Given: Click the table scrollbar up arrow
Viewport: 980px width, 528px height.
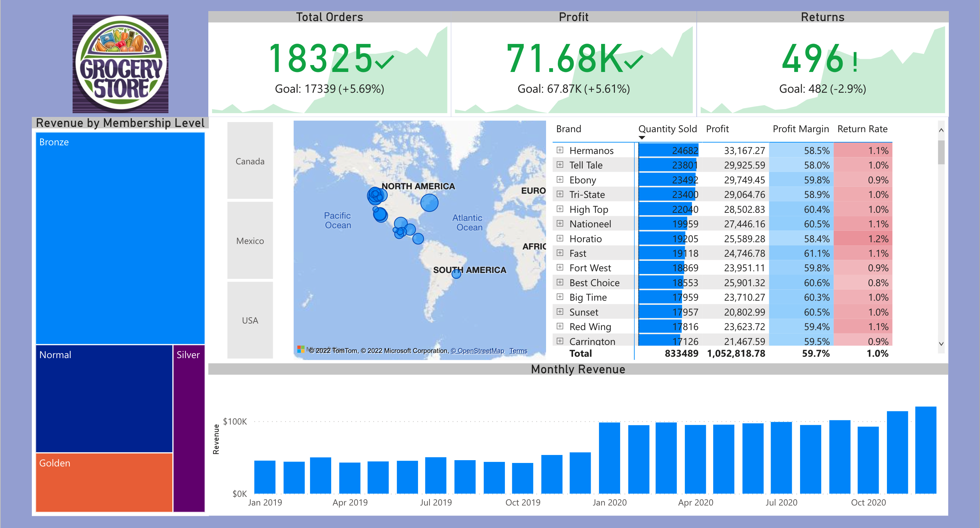Looking at the screenshot, I should click(941, 130).
